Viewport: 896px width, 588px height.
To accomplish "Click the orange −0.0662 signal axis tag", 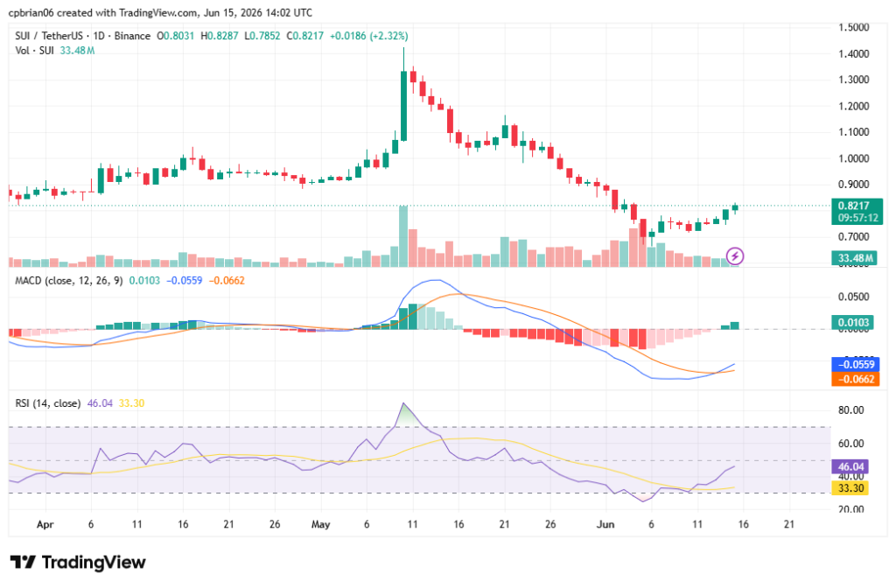I will click(x=856, y=379).
